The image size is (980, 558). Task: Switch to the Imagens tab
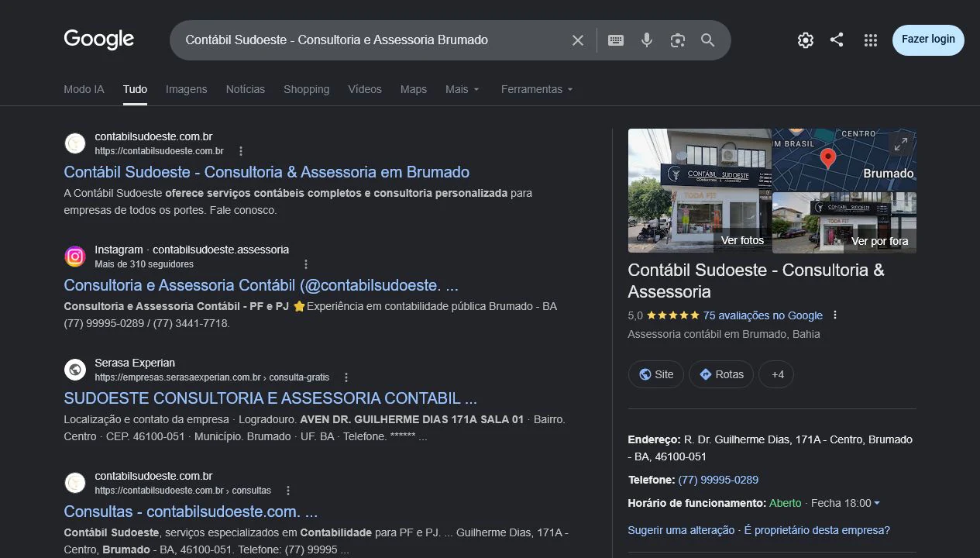coord(187,89)
